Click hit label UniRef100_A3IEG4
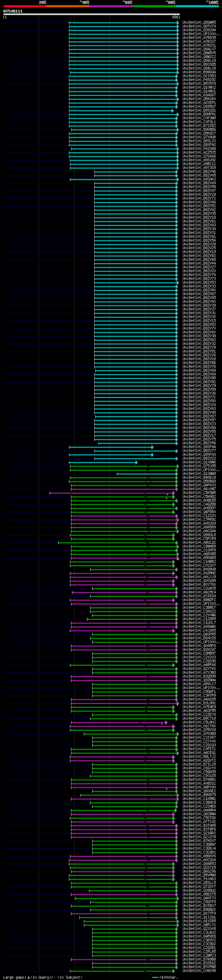Viewport: 222px width, 980px height. pos(199,596)
